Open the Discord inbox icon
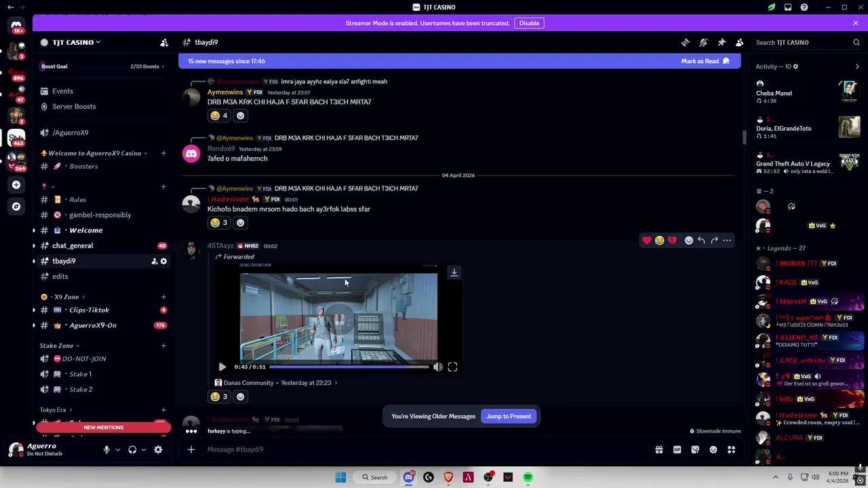This screenshot has width=868, height=488. point(788,7)
